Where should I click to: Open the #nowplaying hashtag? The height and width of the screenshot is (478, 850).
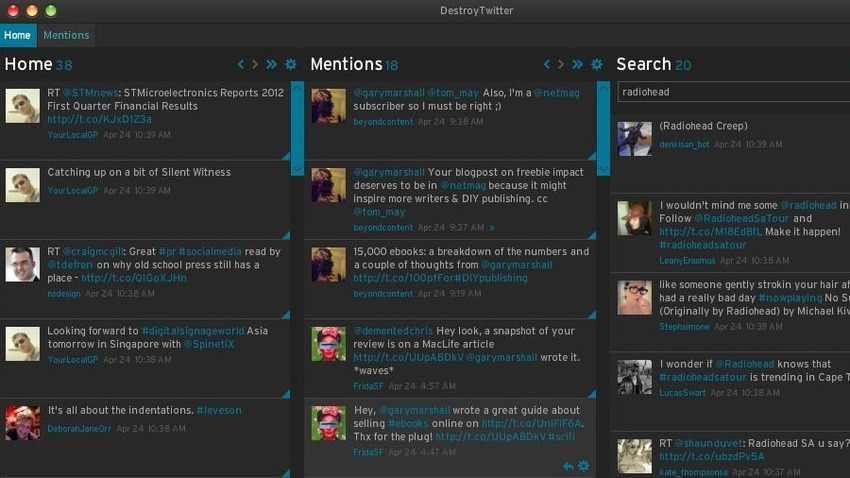[790, 298]
